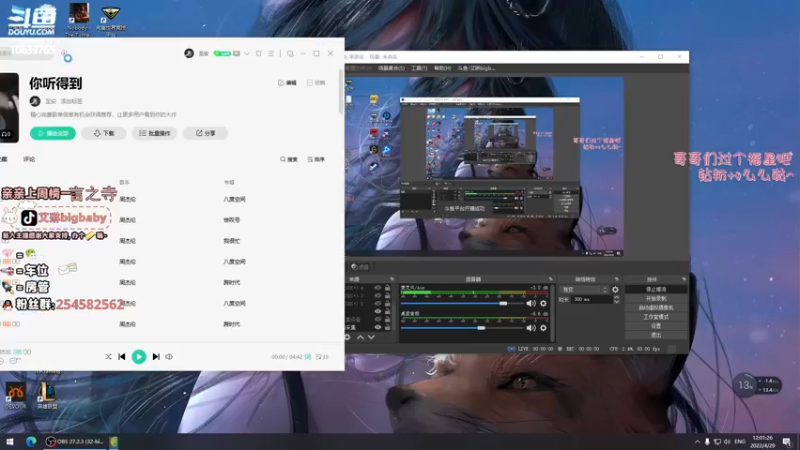The width and height of the screenshot is (800, 450).
Task: Pop out the 来源 dock icon
Action: 392,279
